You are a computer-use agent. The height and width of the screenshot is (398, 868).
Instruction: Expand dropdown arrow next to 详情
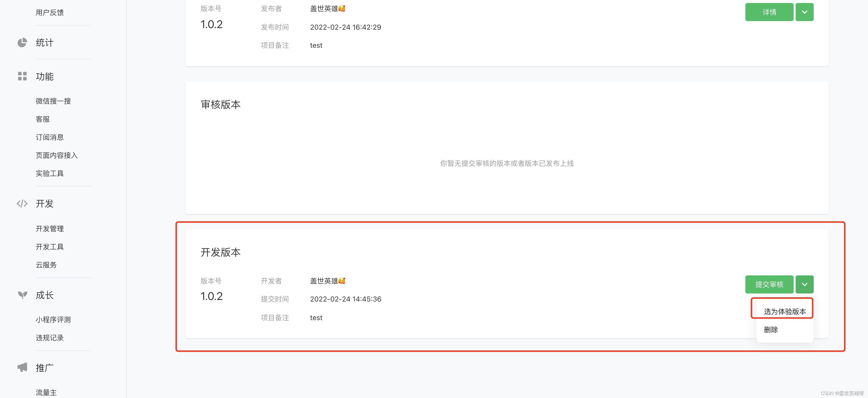[x=804, y=12]
